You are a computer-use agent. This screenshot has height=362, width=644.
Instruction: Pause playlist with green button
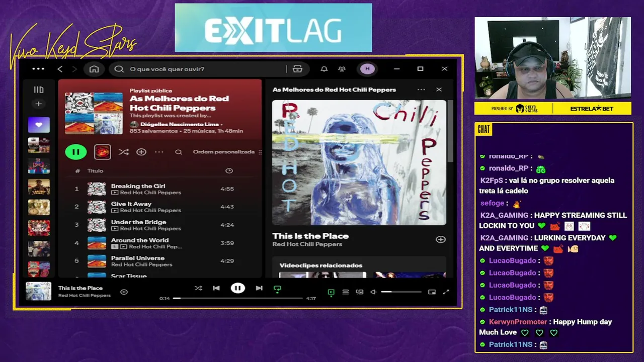[75, 152]
